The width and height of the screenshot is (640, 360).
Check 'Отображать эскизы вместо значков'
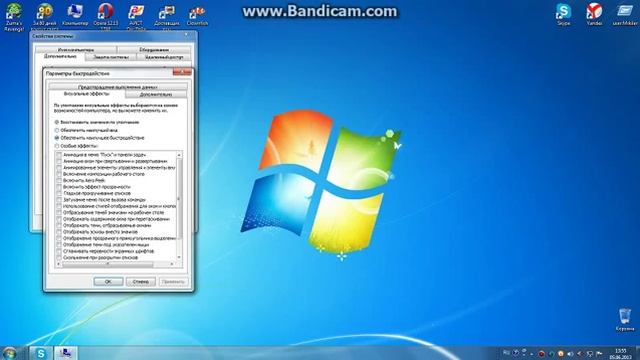59,232
